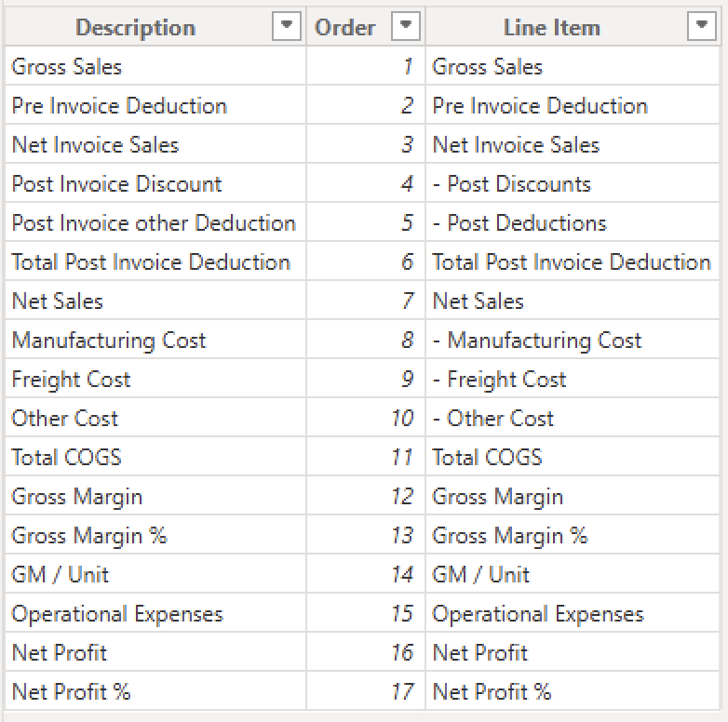Click the order value 3 cell
This screenshot has width=728, height=722.
click(x=366, y=144)
